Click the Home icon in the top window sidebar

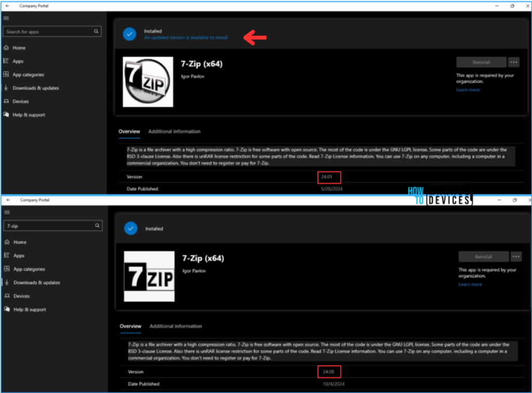tap(6, 48)
